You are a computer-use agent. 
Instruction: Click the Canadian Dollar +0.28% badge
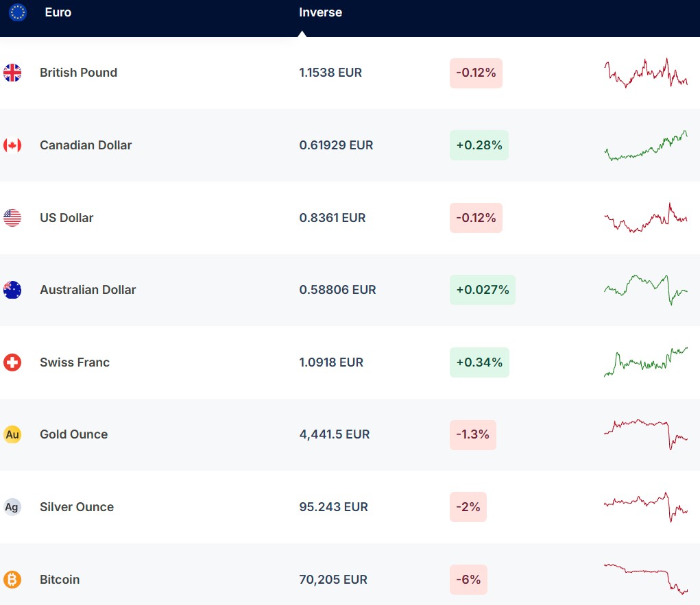[479, 145]
